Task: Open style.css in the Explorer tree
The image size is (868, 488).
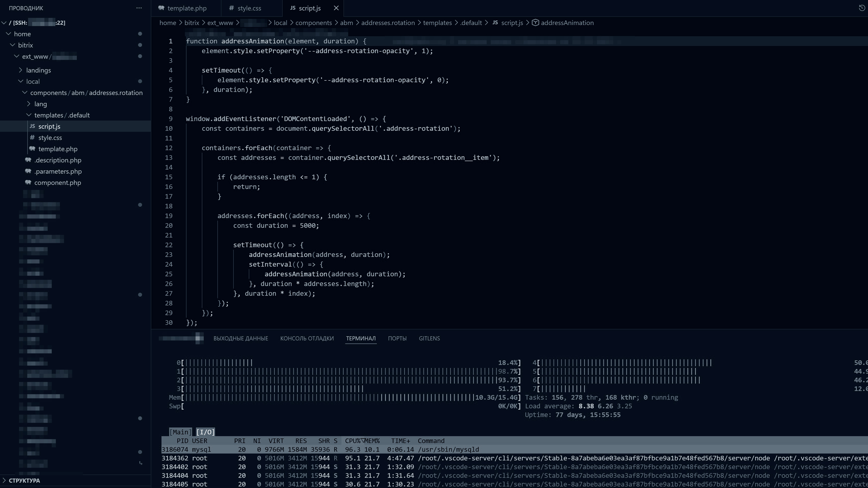Action: (50, 138)
